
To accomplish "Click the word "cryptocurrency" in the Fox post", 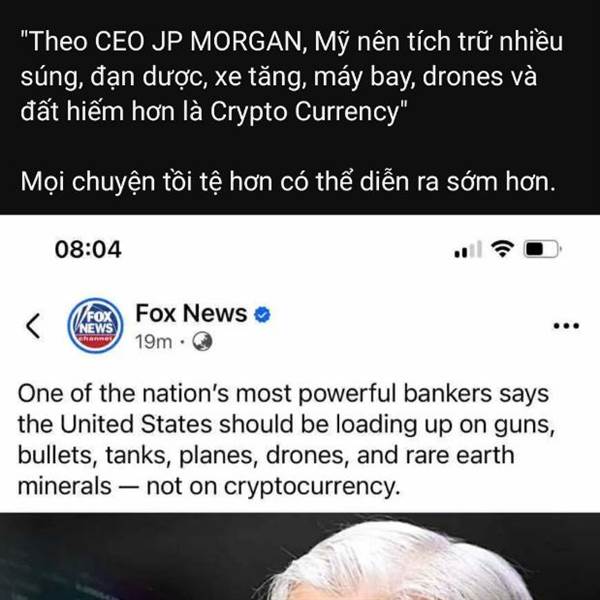I will pyautogui.click(x=312, y=487).
